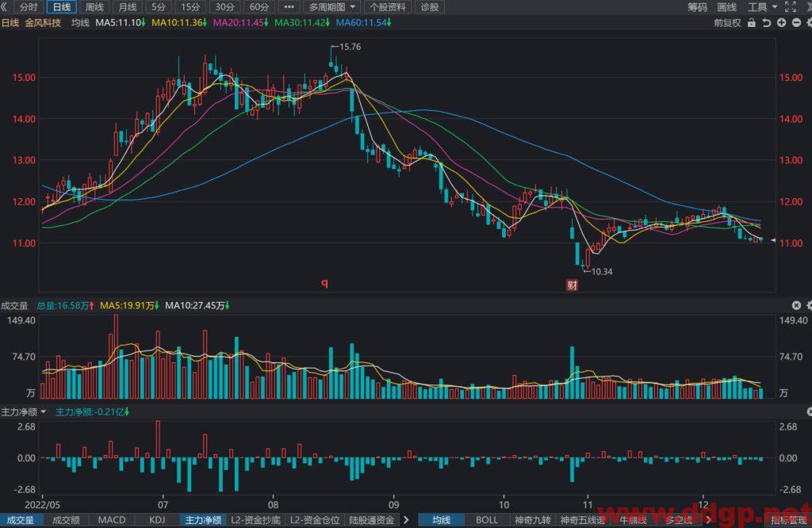The height and width of the screenshot is (528, 812).
Task: Open the 筹码 chip distribution panel
Action: tap(697, 6)
